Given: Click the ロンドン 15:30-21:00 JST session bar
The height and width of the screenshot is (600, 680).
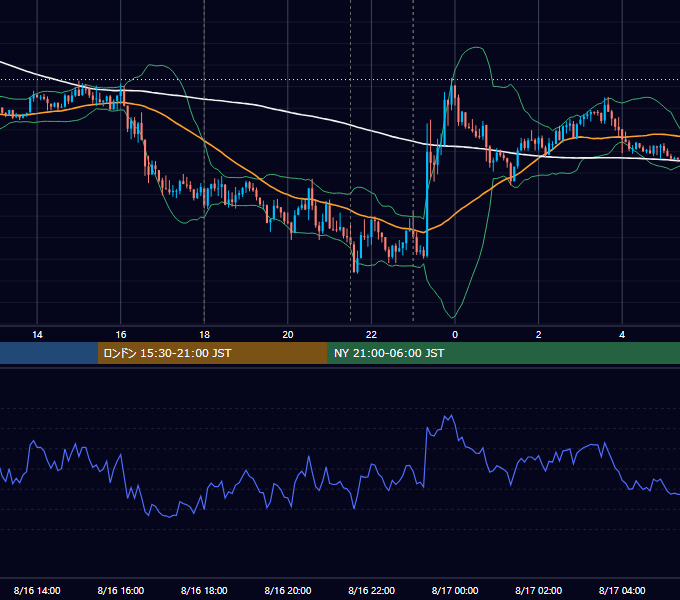Looking at the screenshot, I should (212, 353).
